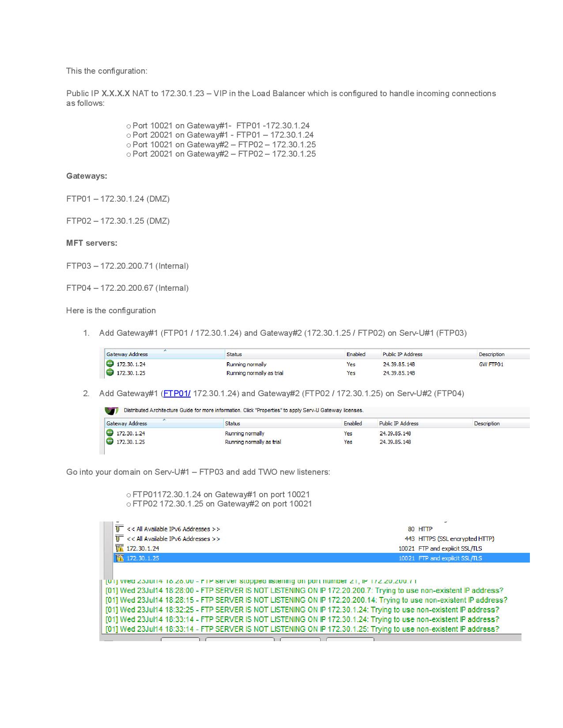Viewport: 563px width, 728px height.
Task: Click the 'MFT servers:' bold heading
Action: click(x=92, y=243)
